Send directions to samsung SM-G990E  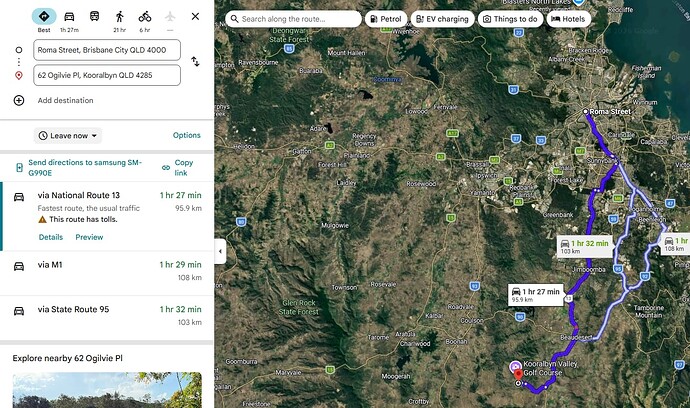coord(85,168)
